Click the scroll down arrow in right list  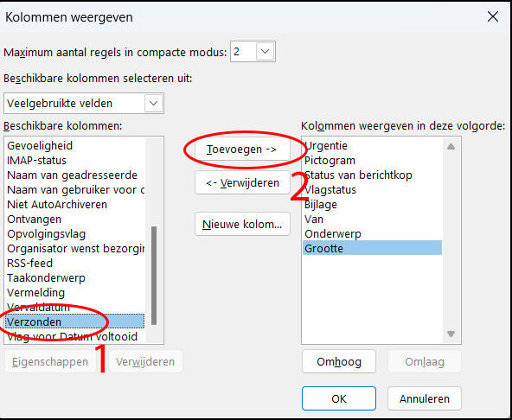point(451,334)
